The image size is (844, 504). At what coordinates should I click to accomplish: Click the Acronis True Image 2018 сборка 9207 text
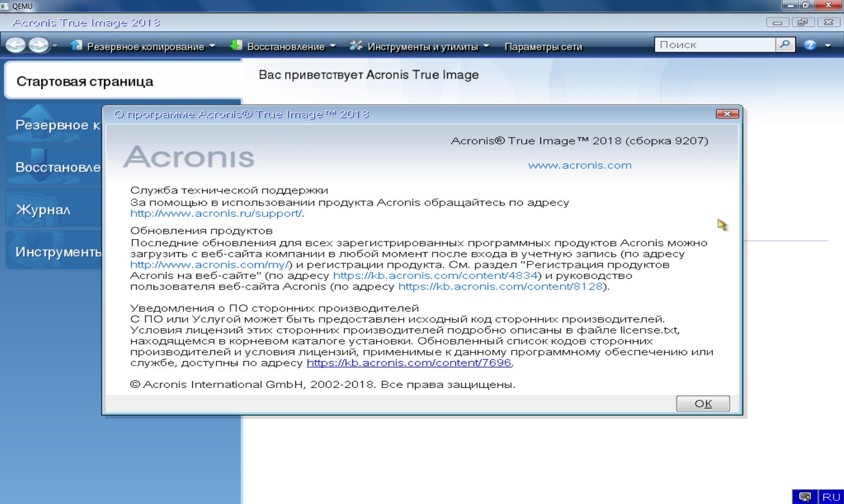point(579,141)
